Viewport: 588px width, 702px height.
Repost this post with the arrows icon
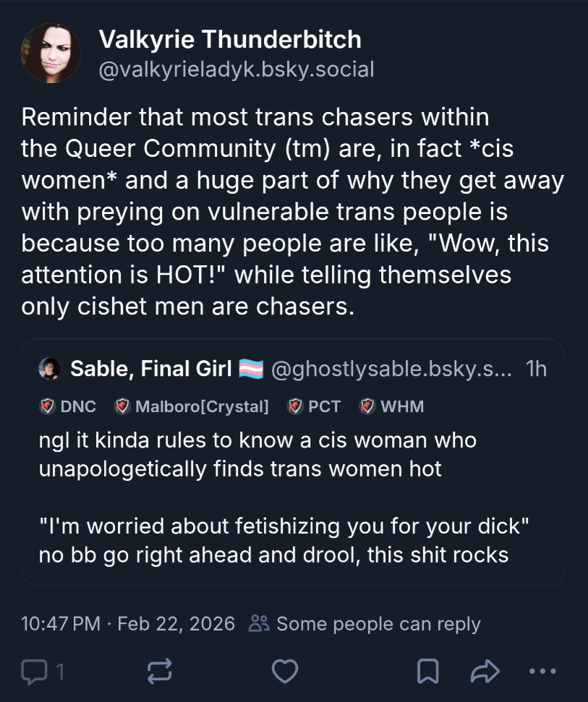click(158, 672)
